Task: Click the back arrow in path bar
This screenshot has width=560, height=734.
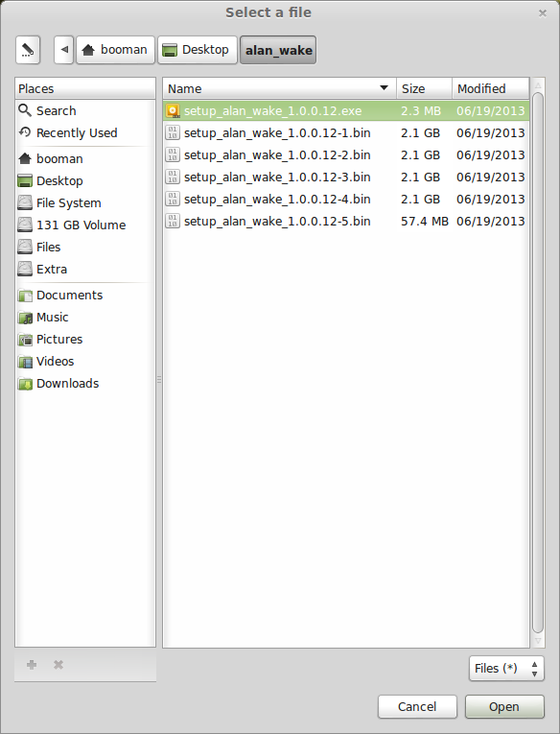Action: tap(64, 50)
